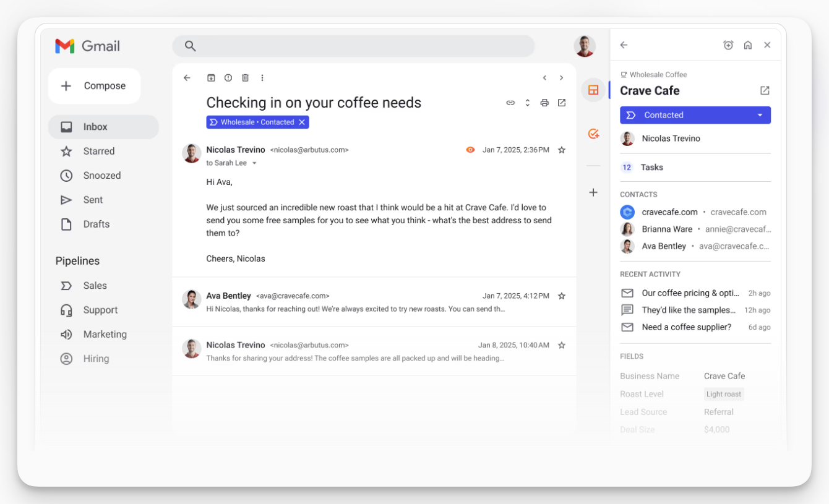Select the Starred folder
The image size is (829, 504).
98,151
